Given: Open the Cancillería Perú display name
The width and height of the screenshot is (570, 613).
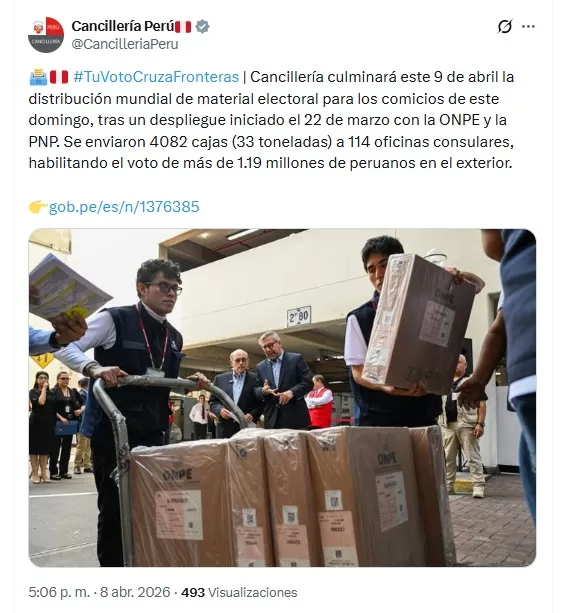Looking at the screenshot, I should [122, 27].
